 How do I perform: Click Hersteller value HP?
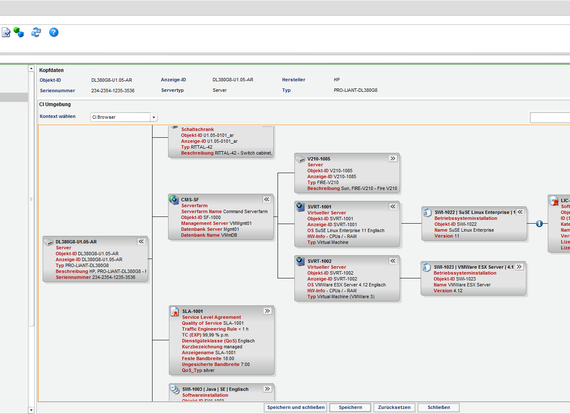pos(337,80)
